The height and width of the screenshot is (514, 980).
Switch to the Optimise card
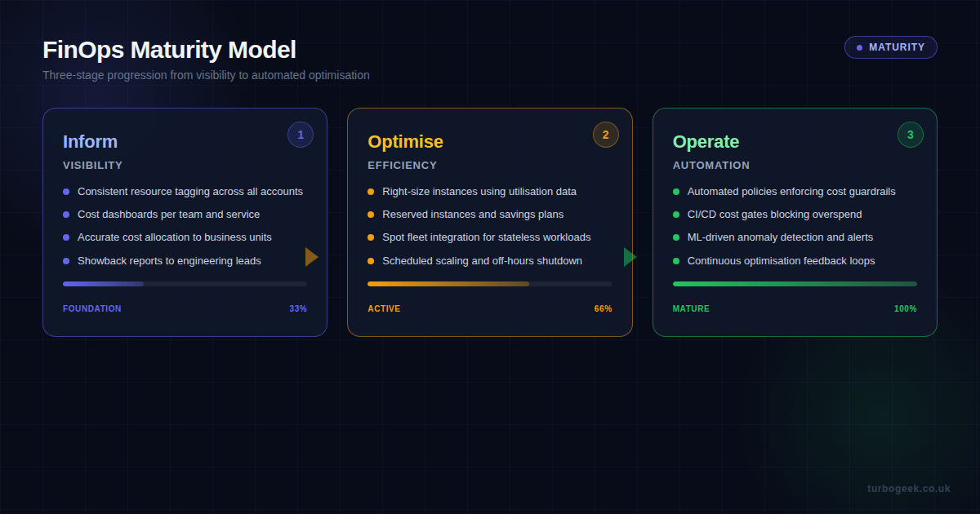pyautogui.click(x=489, y=222)
